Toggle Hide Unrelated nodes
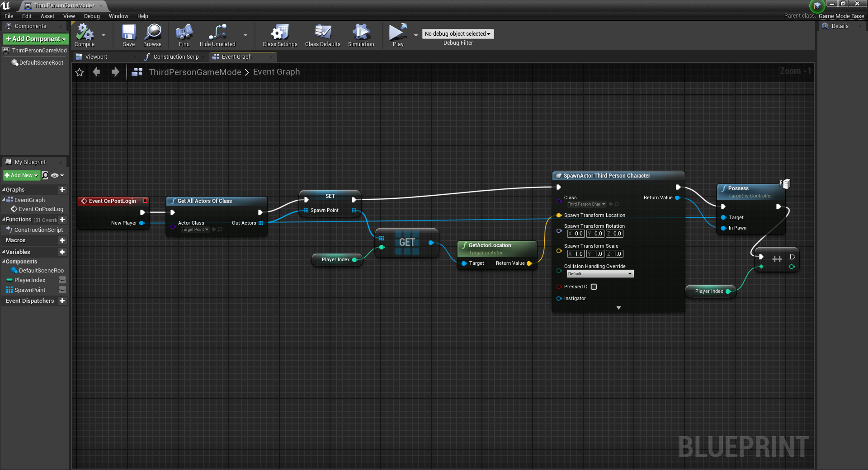The width and height of the screenshot is (868, 470). coord(217,35)
